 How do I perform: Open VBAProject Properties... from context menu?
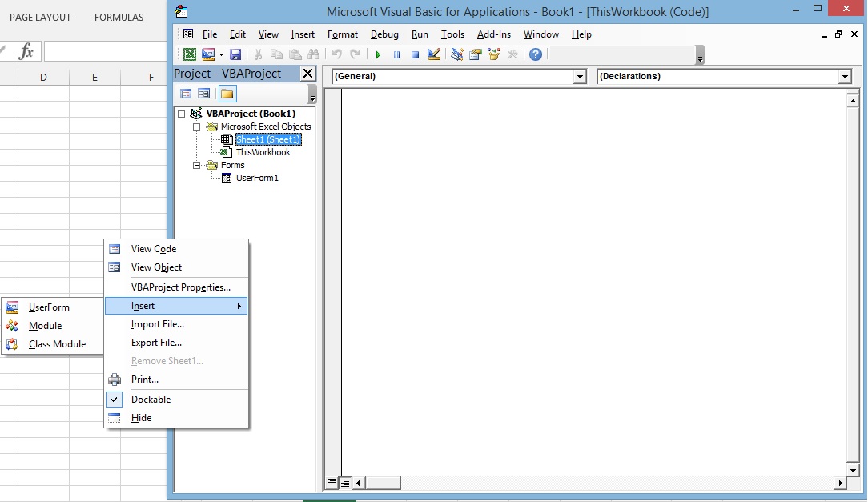(x=176, y=287)
